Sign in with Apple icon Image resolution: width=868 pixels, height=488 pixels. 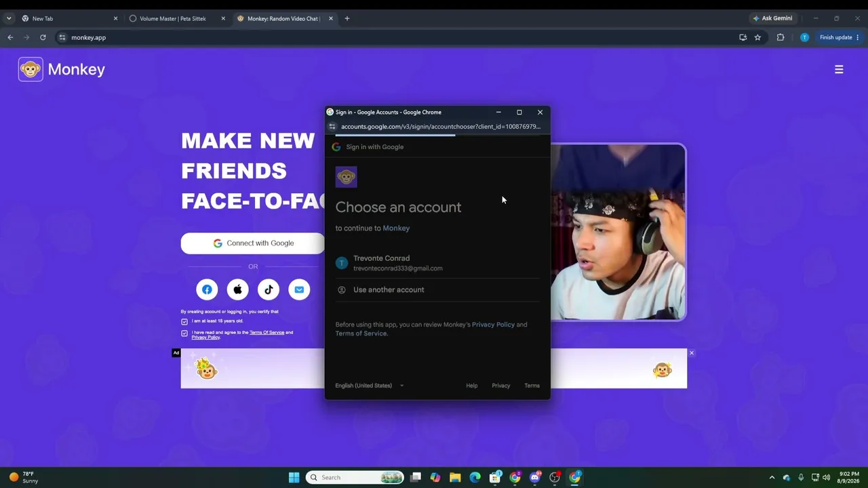pyautogui.click(x=237, y=290)
